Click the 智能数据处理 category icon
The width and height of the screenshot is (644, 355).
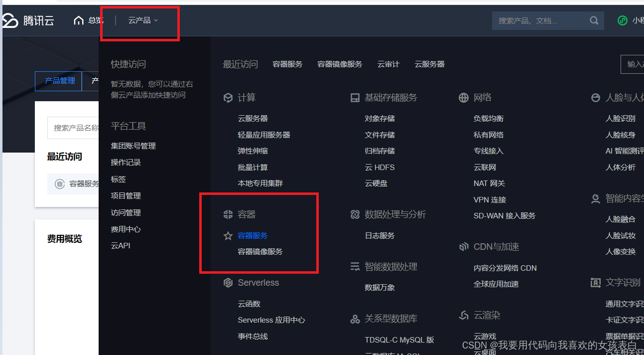tap(355, 267)
